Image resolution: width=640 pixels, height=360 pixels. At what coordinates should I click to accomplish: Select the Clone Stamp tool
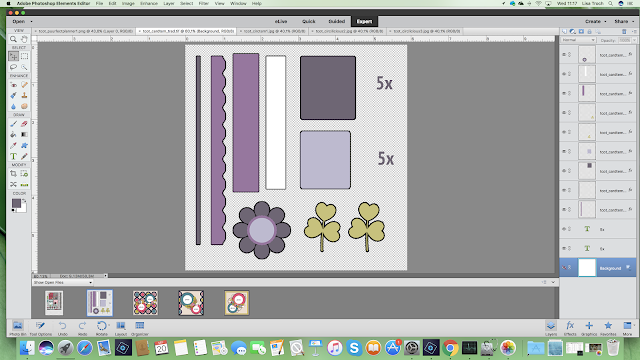point(24,95)
